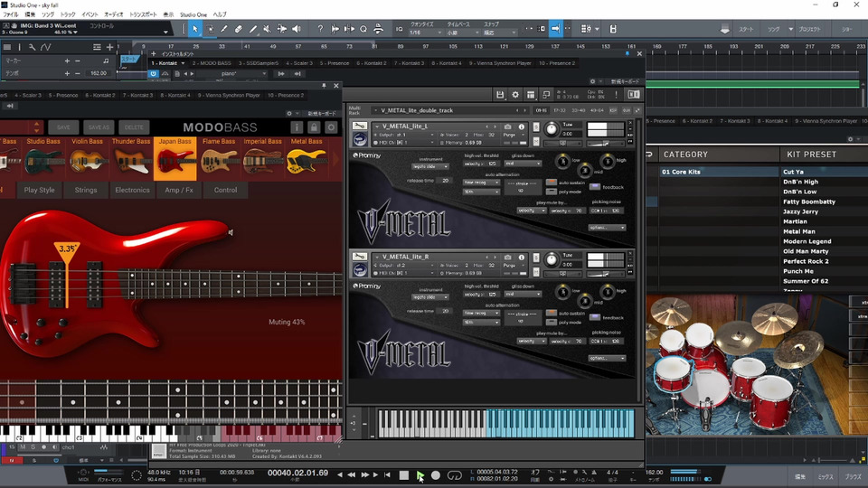
Task: Click the tempo value 162.00 field
Action: click(98, 73)
